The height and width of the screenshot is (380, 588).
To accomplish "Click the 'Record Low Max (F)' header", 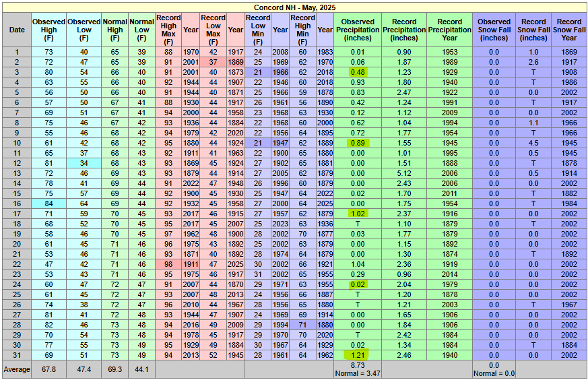I will pyautogui.click(x=213, y=30).
